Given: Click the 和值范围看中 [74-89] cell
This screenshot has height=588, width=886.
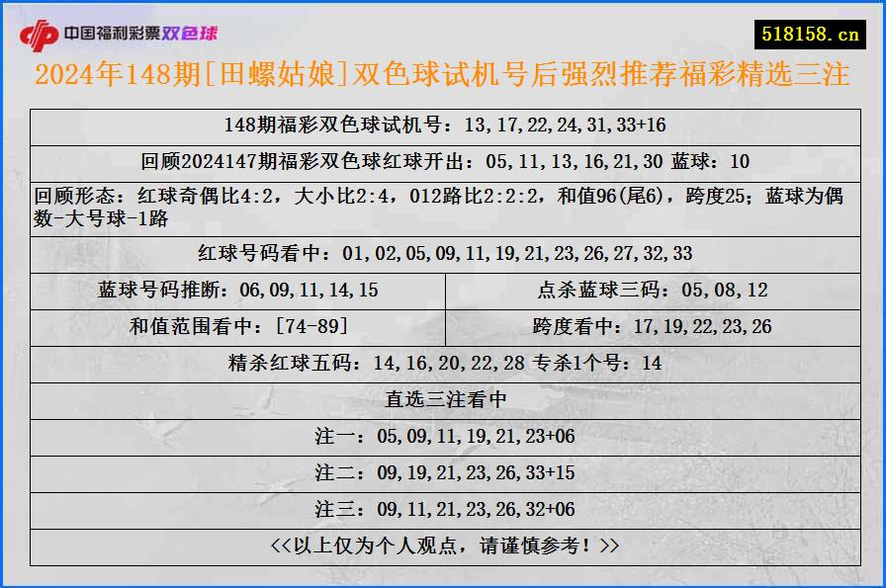Looking at the screenshot, I should [x=240, y=326].
